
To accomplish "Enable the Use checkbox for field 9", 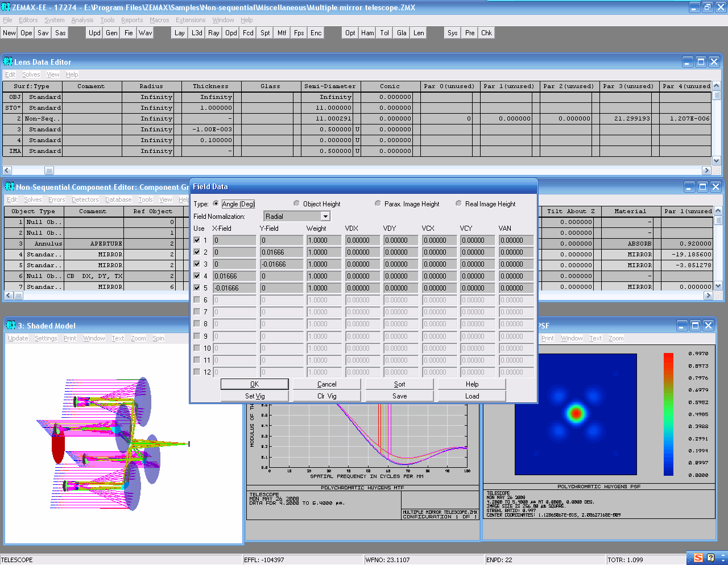I will [x=197, y=336].
